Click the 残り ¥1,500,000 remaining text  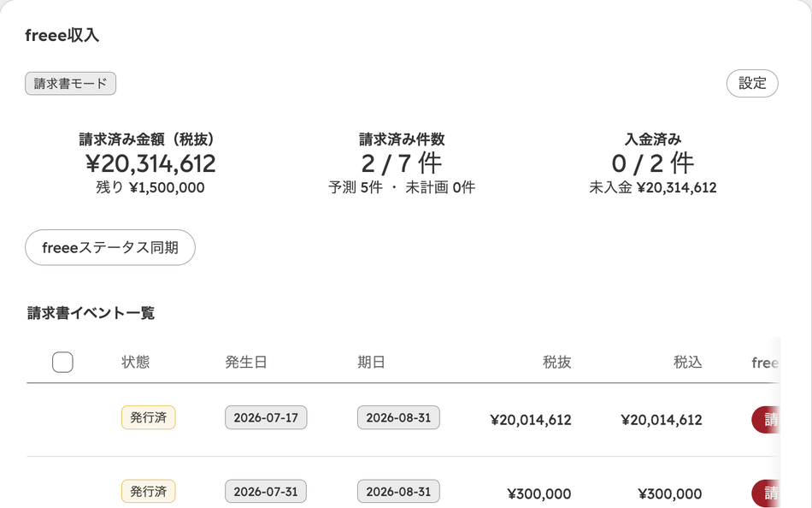(150, 187)
